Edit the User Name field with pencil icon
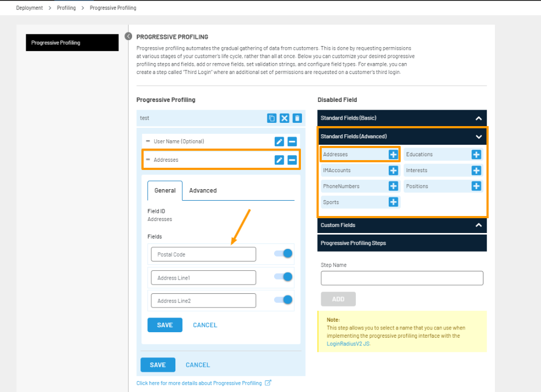Screen dimensions: 541x392 pos(280,141)
